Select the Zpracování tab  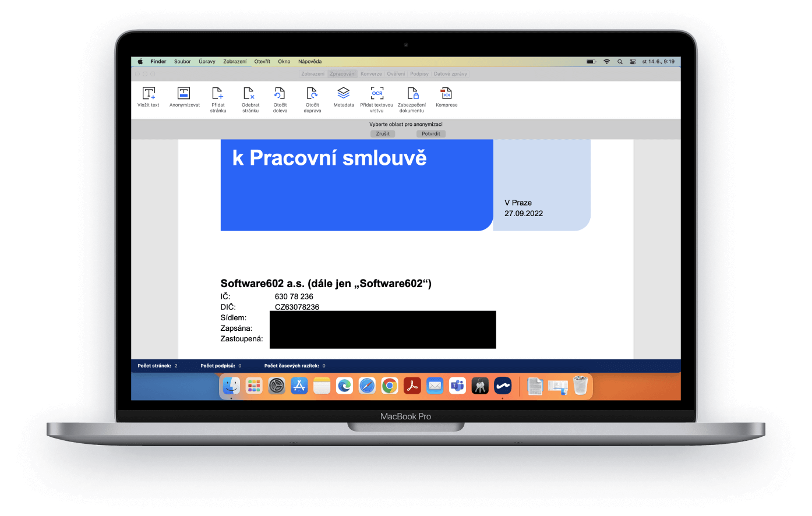343,74
